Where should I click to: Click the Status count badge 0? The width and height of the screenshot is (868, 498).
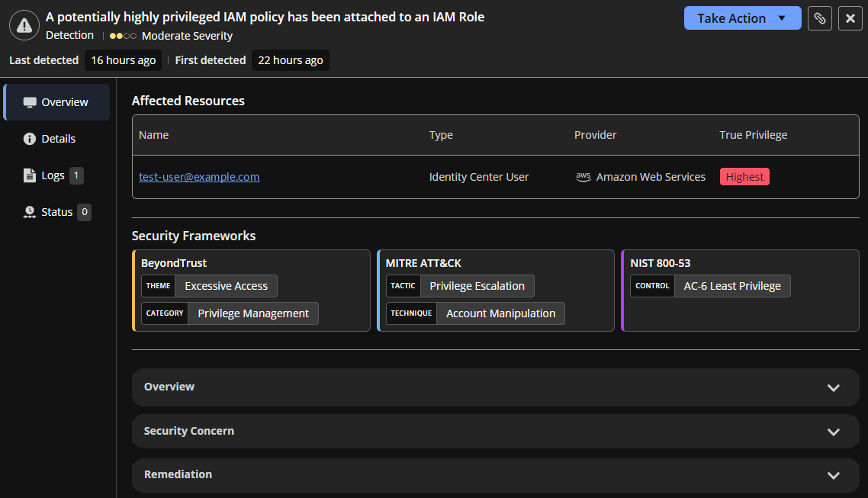[x=84, y=212]
